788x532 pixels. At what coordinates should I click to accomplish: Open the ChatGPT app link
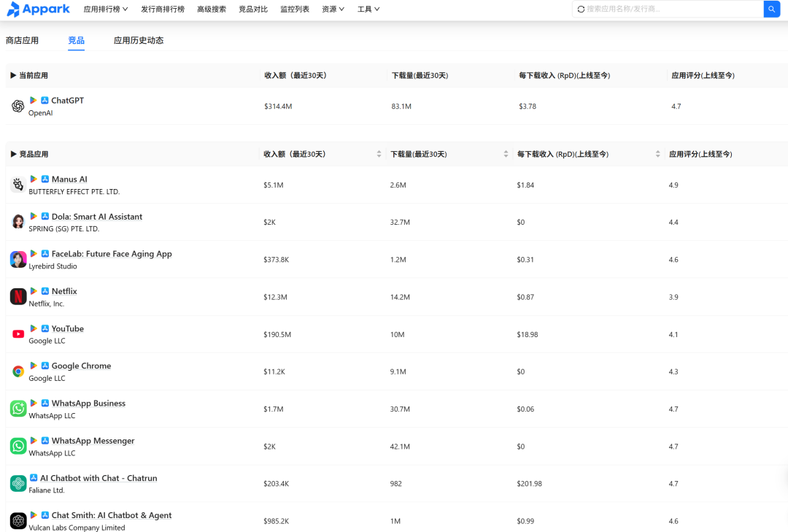coord(67,101)
